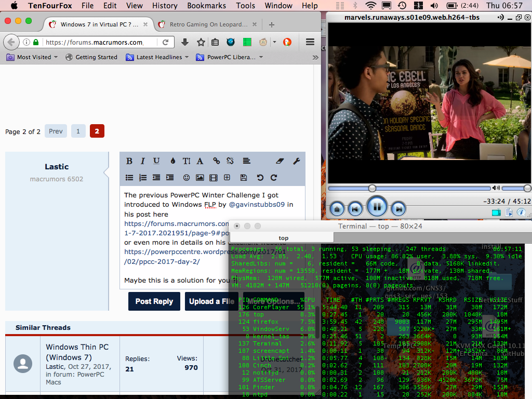Go back to previous page
532x399 pixels.
click(11, 42)
